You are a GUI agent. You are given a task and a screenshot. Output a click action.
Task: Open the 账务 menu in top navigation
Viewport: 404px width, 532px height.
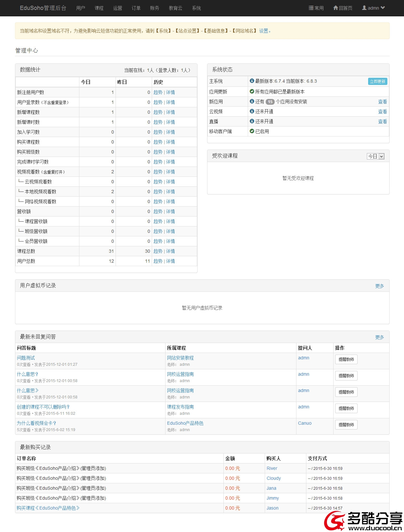(155, 8)
